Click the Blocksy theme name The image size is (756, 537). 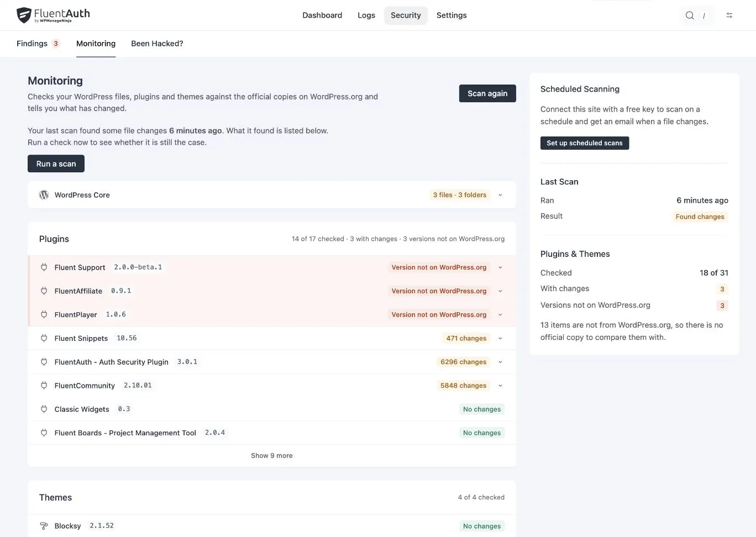[x=67, y=526]
